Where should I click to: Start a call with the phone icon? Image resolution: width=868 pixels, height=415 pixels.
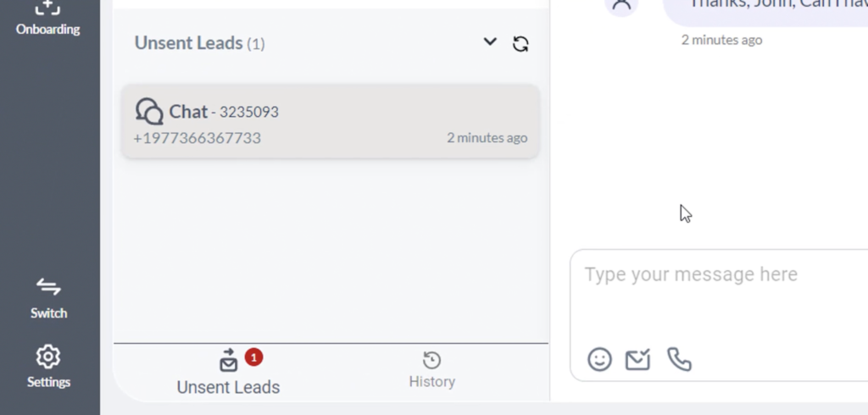click(679, 360)
